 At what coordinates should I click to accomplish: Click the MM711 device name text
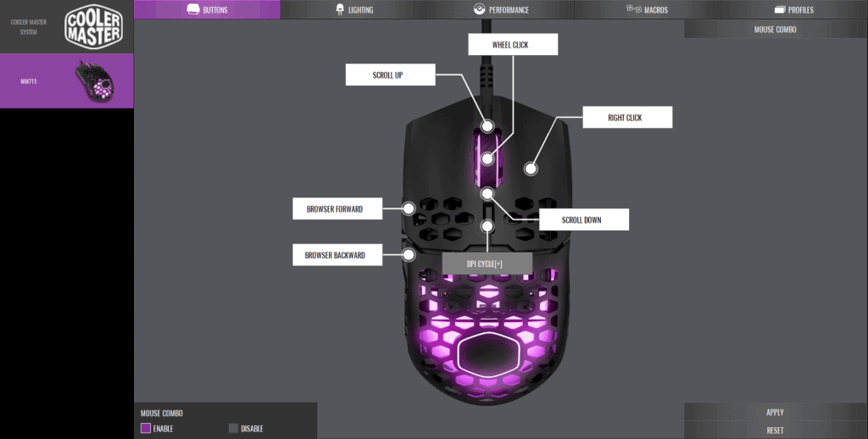(29, 81)
